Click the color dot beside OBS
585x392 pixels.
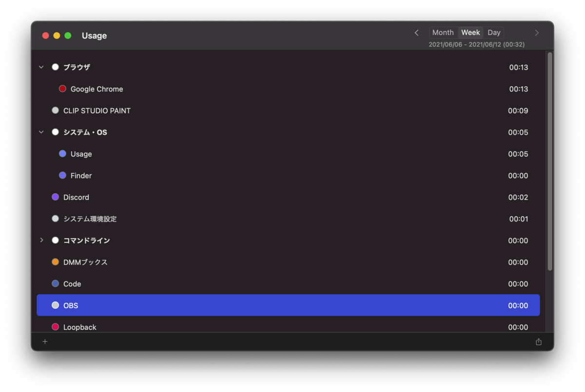55,305
